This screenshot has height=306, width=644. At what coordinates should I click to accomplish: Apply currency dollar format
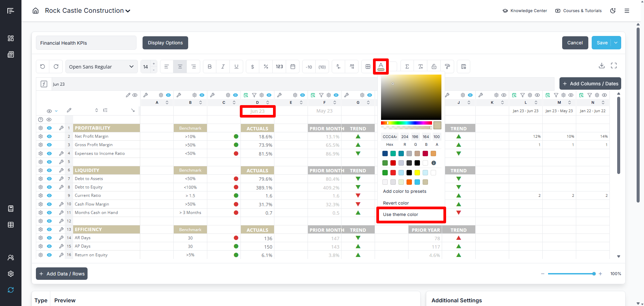coord(253,67)
